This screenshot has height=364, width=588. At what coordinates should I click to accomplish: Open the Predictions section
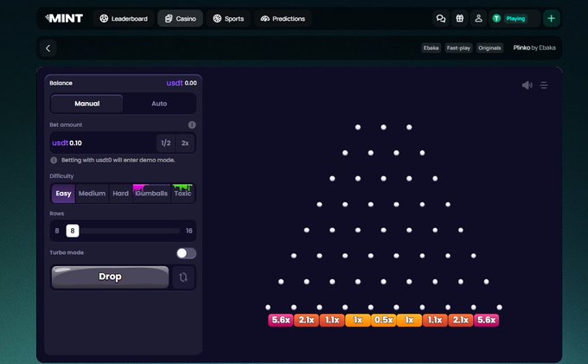283,18
